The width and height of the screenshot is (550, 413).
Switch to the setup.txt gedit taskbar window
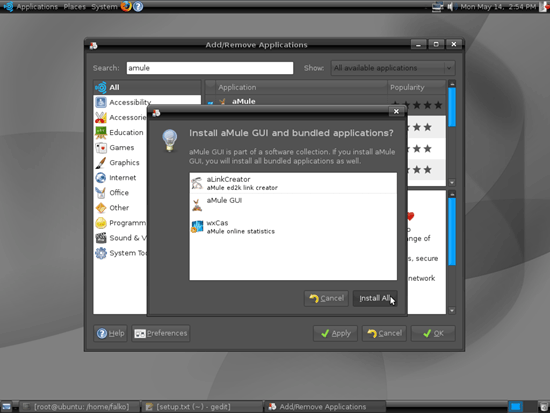point(202,407)
